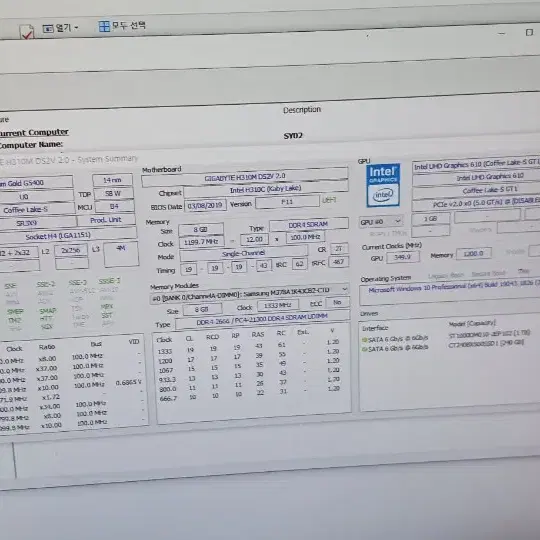Click the 0.6865 V VID value
Image resolution: width=540 pixels, height=540 pixels.
pyautogui.click(x=128, y=383)
